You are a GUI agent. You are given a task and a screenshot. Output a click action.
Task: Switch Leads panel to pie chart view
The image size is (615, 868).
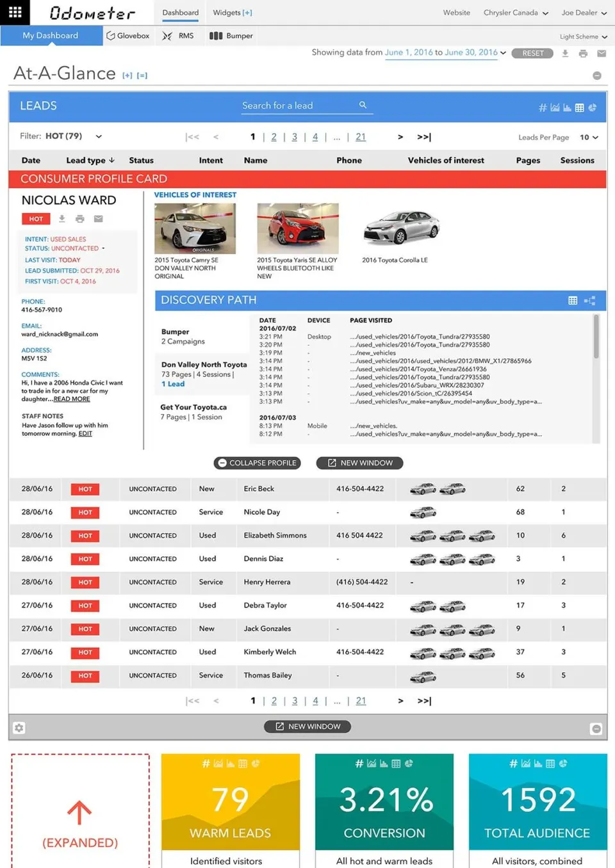pyautogui.click(x=593, y=108)
